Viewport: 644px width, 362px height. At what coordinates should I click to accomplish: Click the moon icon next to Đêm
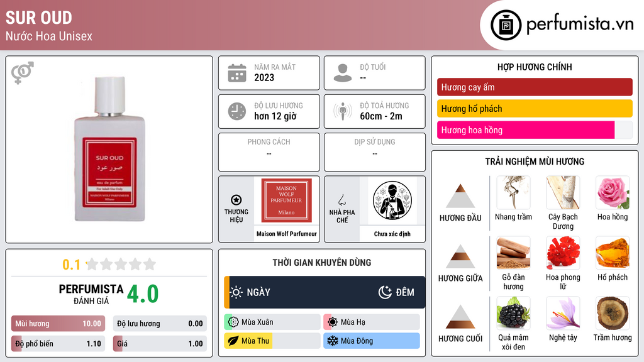click(x=385, y=292)
